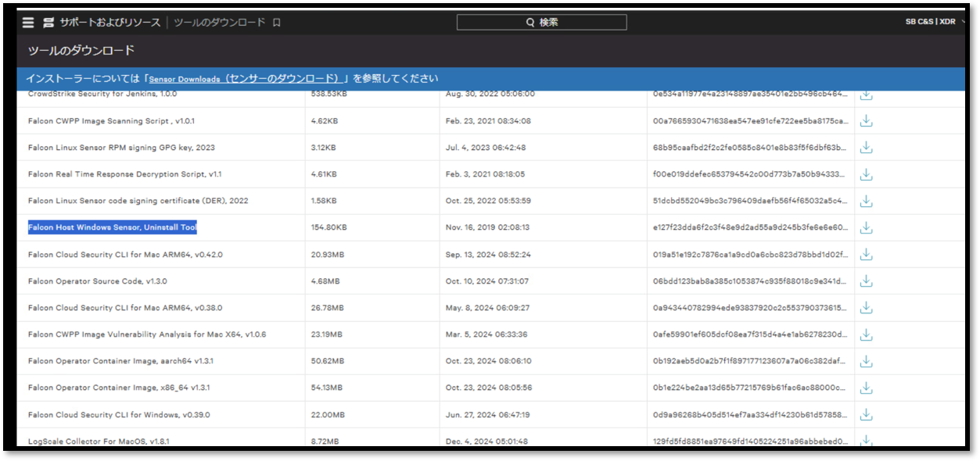The image size is (980, 461).
Task: Download Falcon Linux Sensor RPM signing GPG key
Action: click(866, 148)
